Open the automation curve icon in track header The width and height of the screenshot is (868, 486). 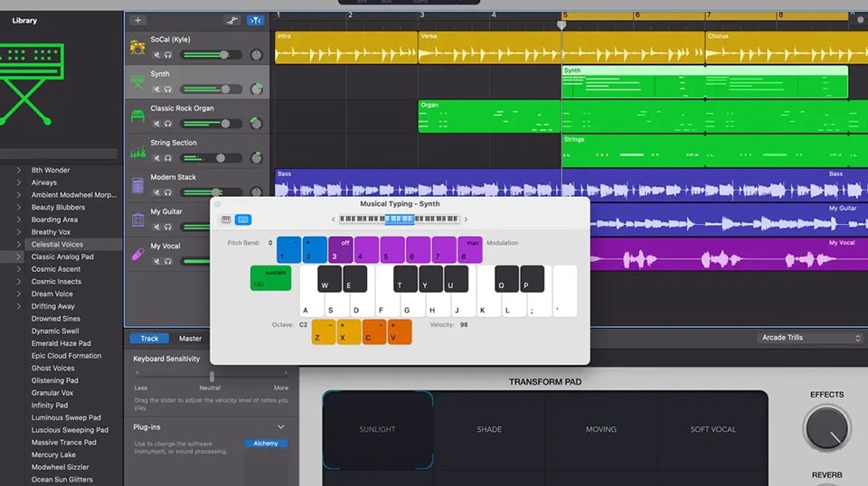click(232, 21)
